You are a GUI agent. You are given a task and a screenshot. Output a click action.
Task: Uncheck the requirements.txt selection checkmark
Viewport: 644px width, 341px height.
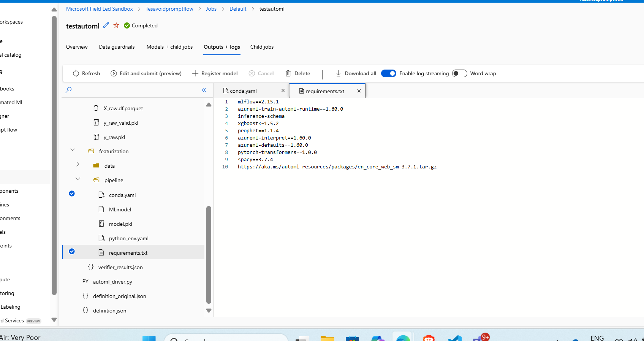(x=72, y=251)
